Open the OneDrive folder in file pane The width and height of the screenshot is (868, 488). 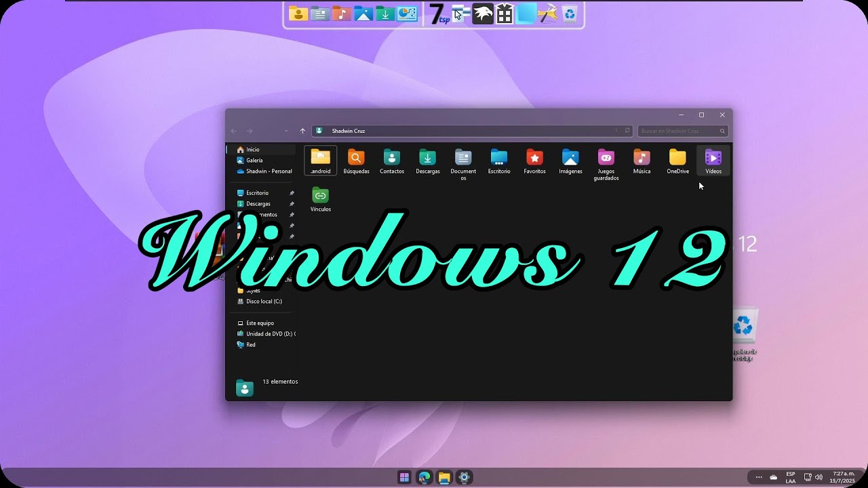[x=677, y=161]
